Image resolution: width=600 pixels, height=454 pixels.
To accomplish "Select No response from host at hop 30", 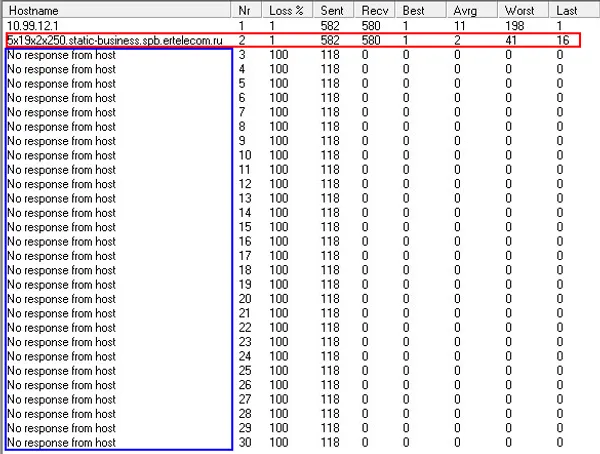I will [x=61, y=443].
